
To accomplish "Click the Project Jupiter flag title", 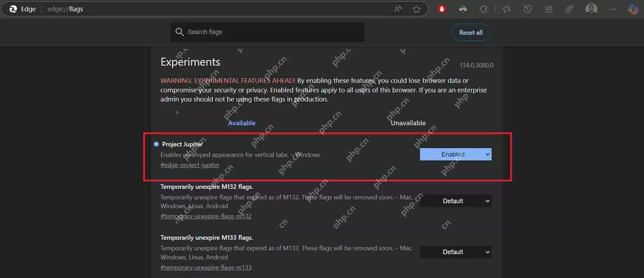I will [x=182, y=144].
